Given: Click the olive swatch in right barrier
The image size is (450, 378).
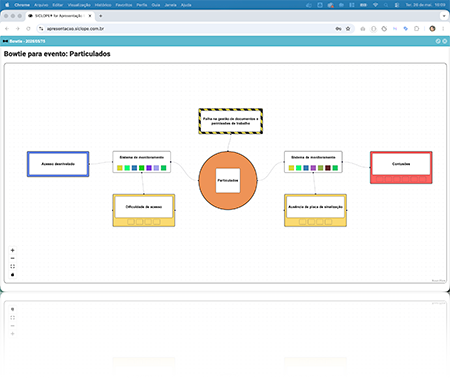Looking at the screenshot, I should coord(320,168).
